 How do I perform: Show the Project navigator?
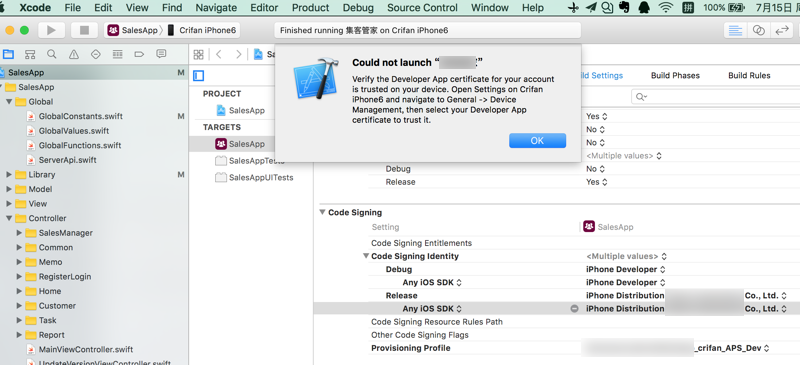[8, 54]
